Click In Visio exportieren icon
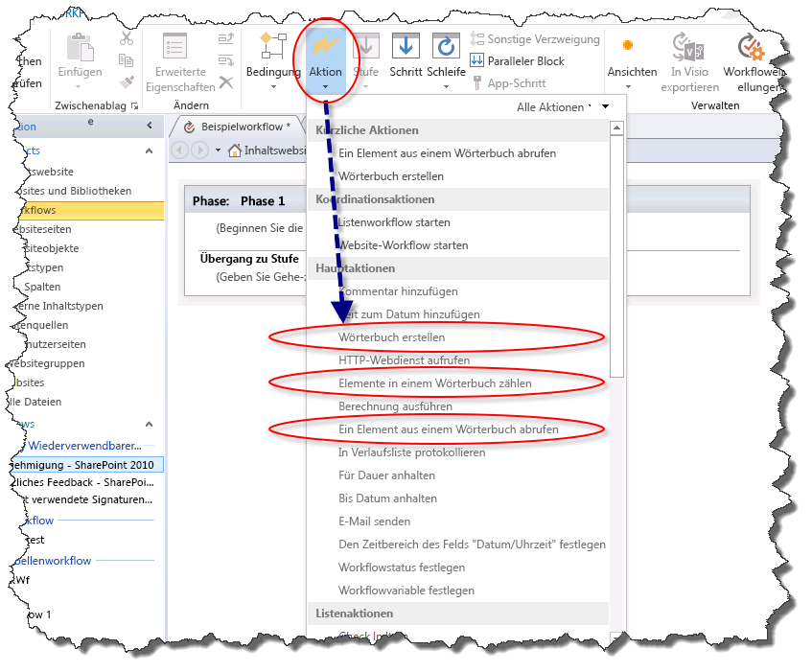This screenshot has width=812, height=672. point(688,48)
